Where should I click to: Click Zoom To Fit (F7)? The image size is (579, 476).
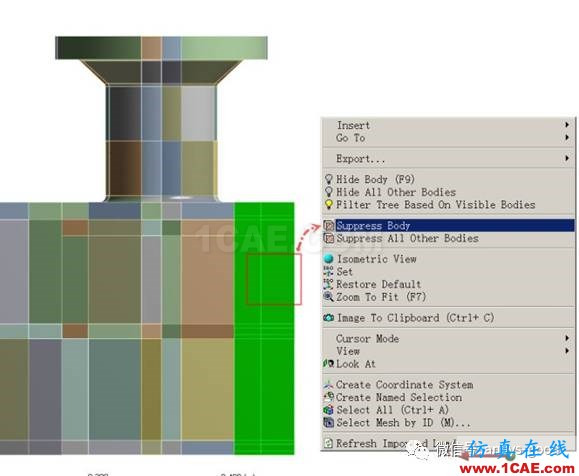[x=448, y=297]
